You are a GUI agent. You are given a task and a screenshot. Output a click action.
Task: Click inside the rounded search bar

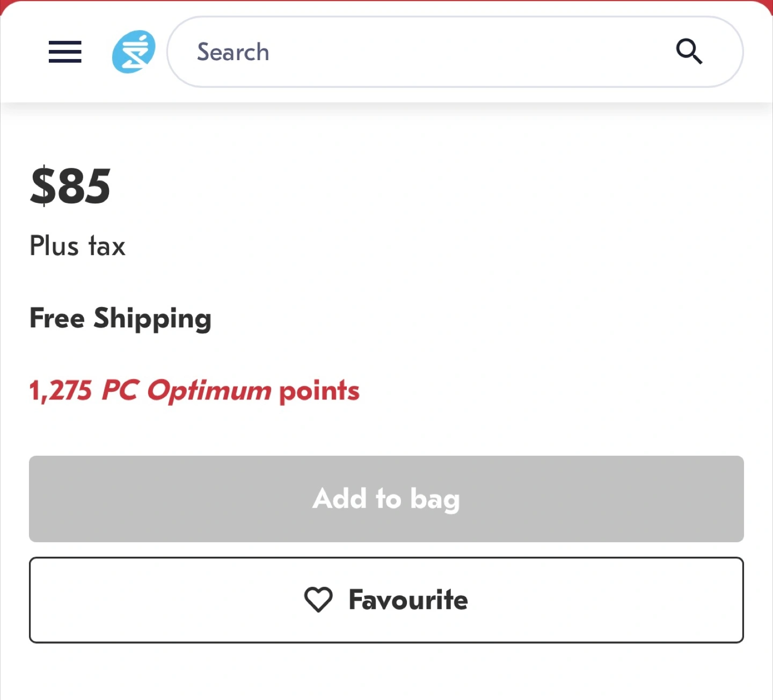click(455, 52)
